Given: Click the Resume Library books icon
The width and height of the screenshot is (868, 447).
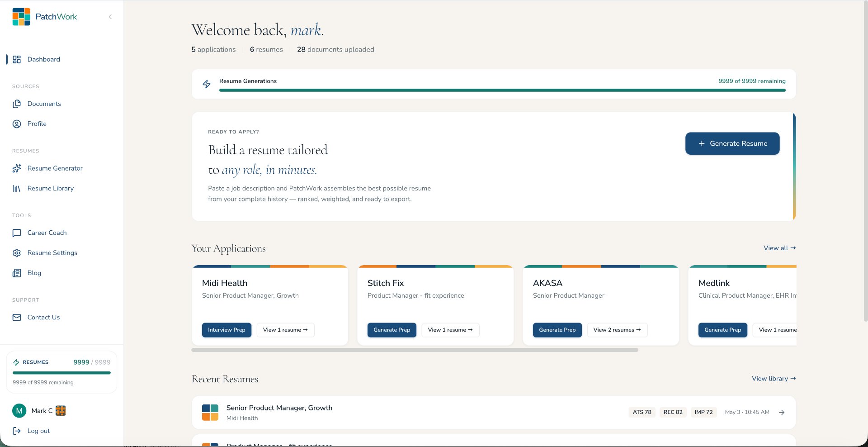Looking at the screenshot, I should coord(17,188).
